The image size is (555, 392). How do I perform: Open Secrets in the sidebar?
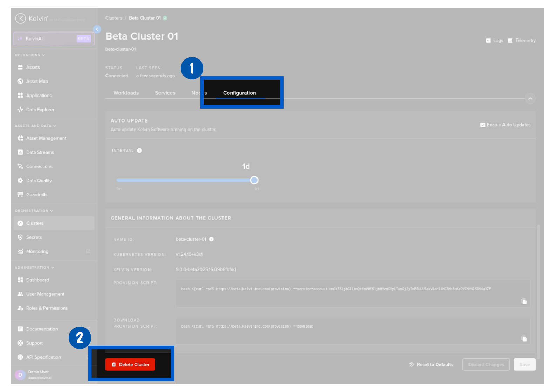coord(34,237)
